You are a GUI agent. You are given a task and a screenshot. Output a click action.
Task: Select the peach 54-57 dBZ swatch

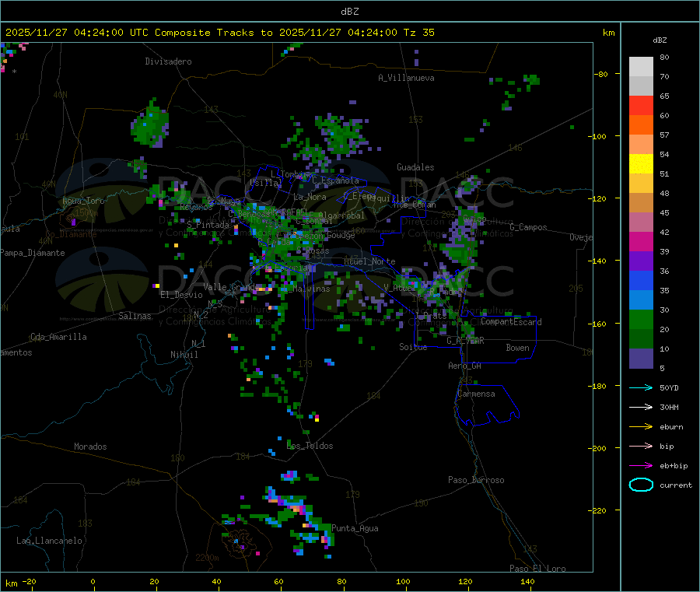tap(641, 144)
